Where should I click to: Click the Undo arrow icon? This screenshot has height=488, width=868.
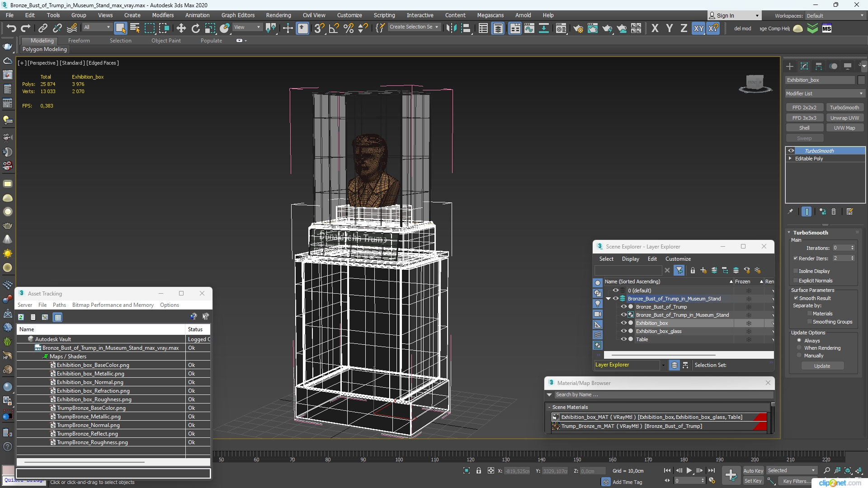(11, 28)
